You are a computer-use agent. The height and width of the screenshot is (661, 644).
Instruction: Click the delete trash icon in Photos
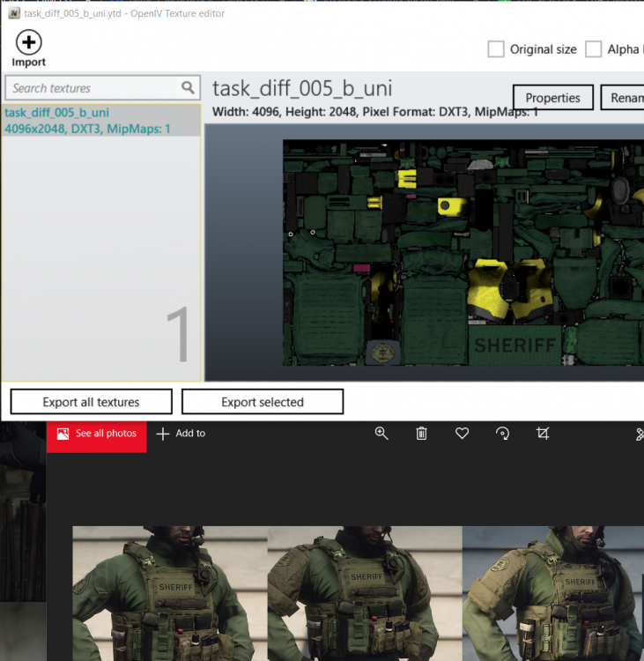tap(421, 434)
